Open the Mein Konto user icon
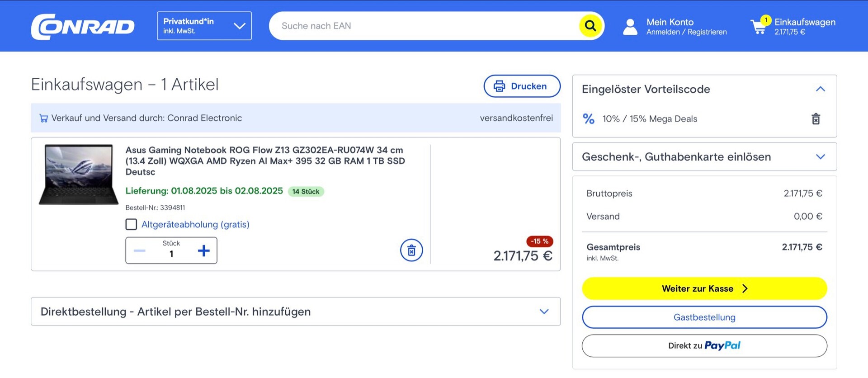This screenshot has width=868, height=378. 630,27
